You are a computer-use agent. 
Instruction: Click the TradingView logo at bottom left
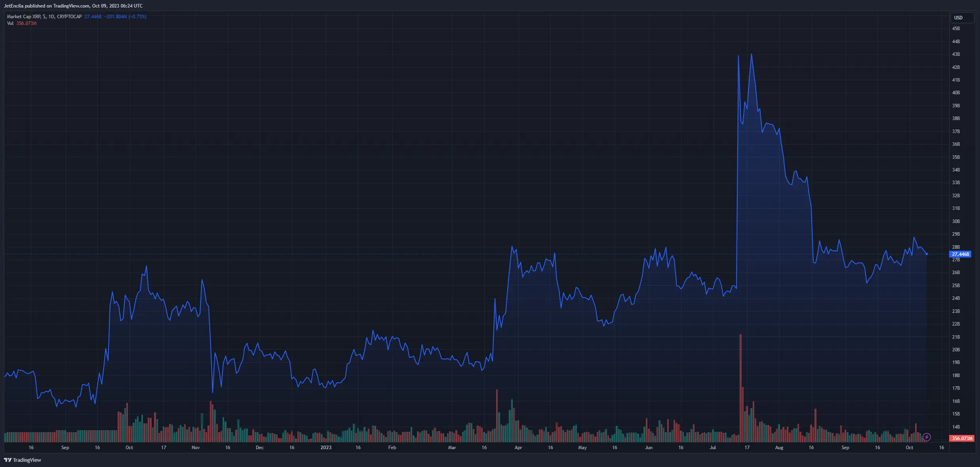click(x=8, y=460)
